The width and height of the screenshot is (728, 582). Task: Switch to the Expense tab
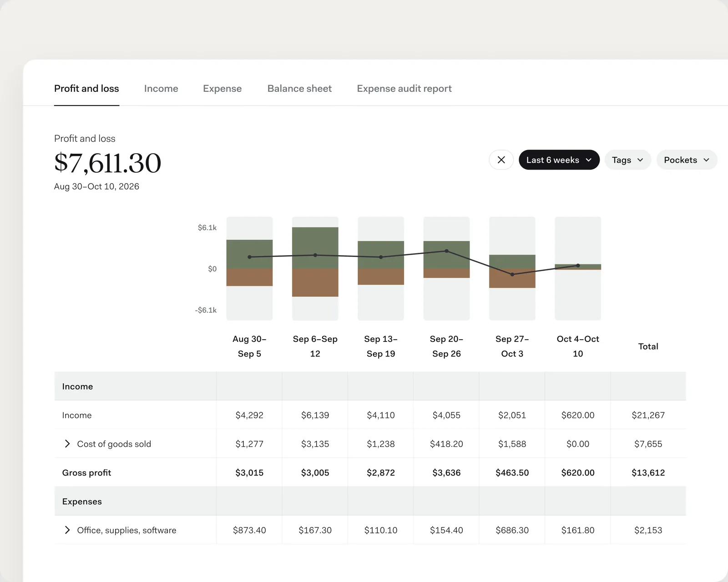point(222,89)
